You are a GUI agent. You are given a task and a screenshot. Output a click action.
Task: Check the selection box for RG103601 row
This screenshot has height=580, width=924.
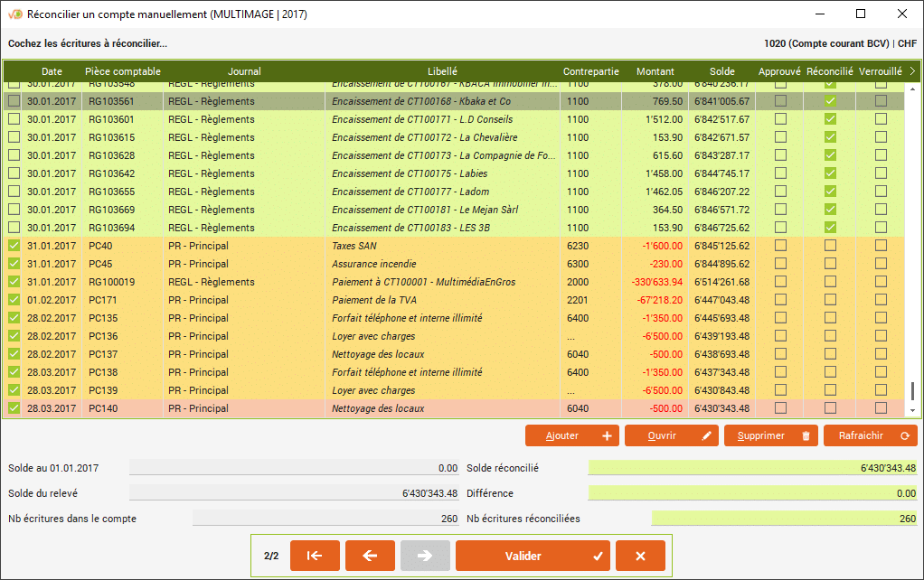tap(14, 119)
